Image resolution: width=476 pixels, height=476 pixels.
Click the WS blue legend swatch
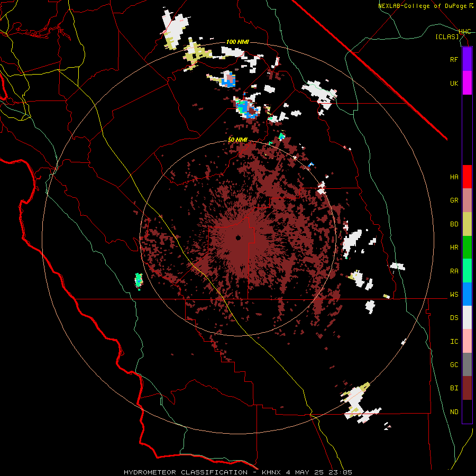[x=467, y=294]
